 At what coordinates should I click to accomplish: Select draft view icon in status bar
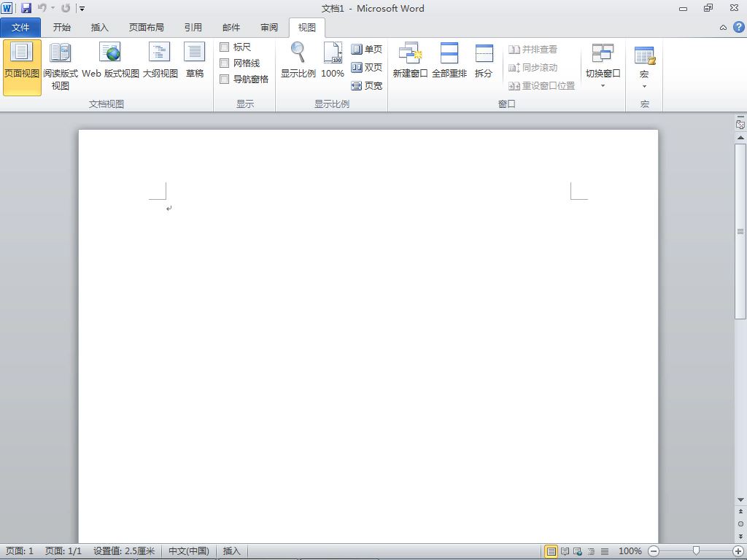(x=605, y=551)
